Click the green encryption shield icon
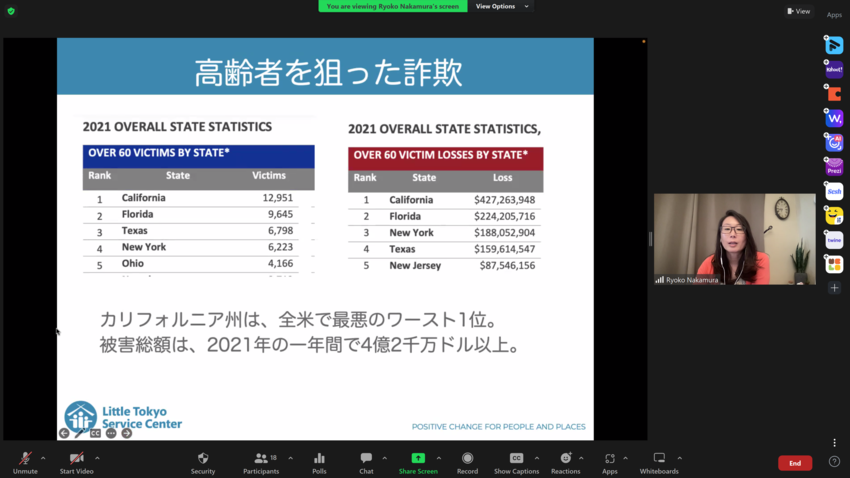The height and width of the screenshot is (478, 850). [x=11, y=11]
